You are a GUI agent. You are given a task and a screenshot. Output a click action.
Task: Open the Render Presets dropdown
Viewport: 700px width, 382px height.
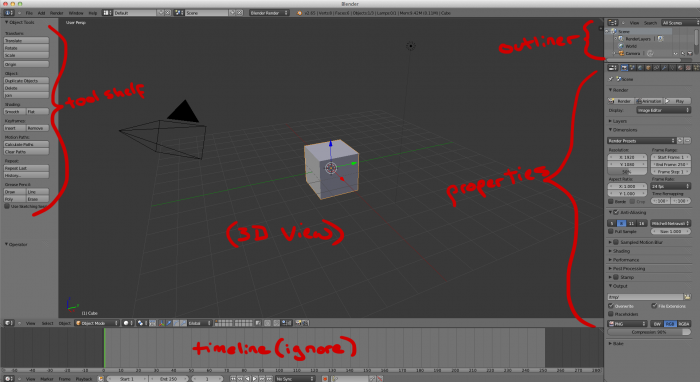coord(641,141)
